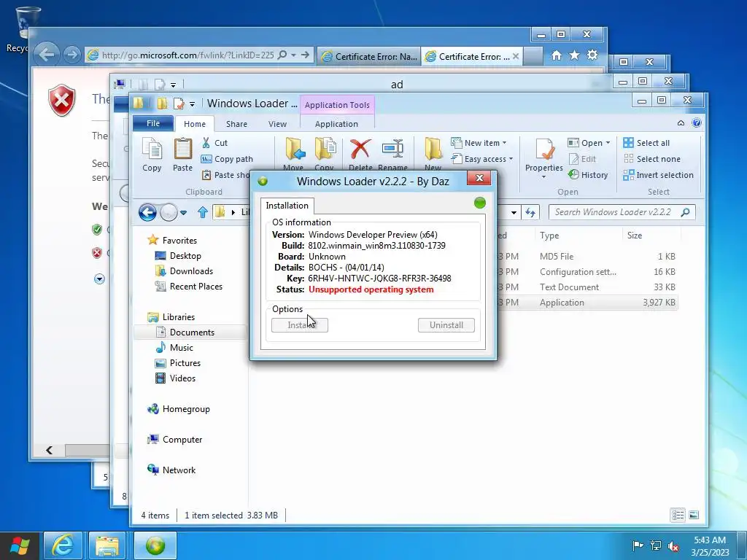
Task: Click Cut in the Clipboard group
Action: 214,143
